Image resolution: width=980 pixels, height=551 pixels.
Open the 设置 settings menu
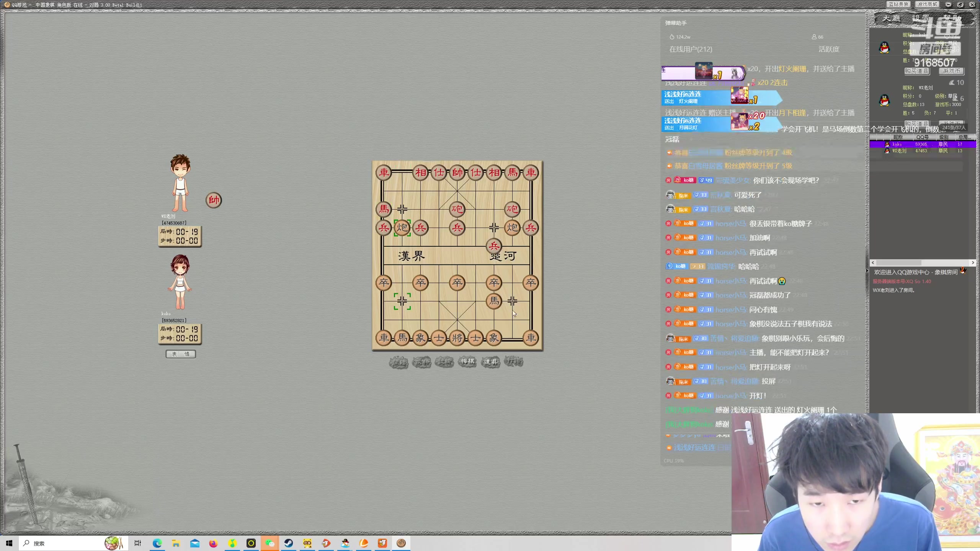tap(921, 18)
